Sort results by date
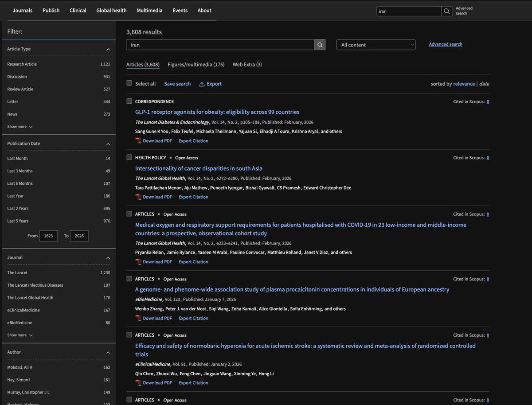This screenshot has height=405, width=532. click(484, 84)
